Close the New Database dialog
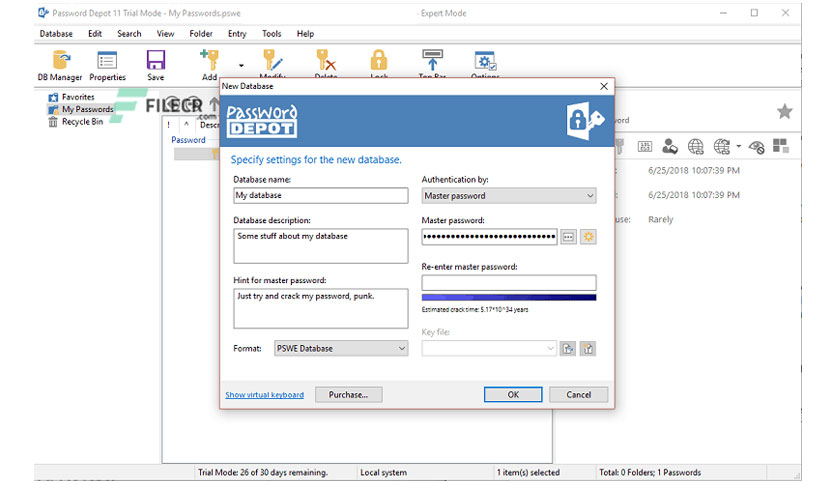Viewport: 836px width, 484px height. pos(604,86)
